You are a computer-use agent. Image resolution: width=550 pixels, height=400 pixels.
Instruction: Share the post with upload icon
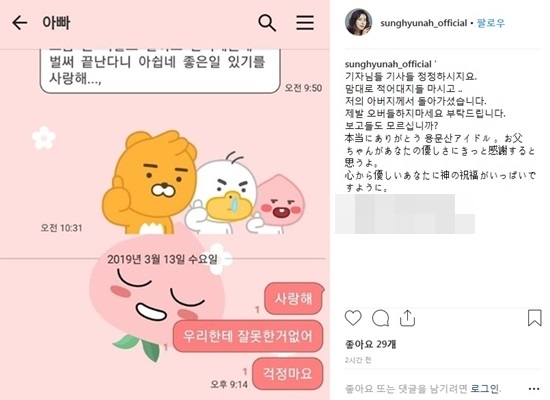(407, 318)
